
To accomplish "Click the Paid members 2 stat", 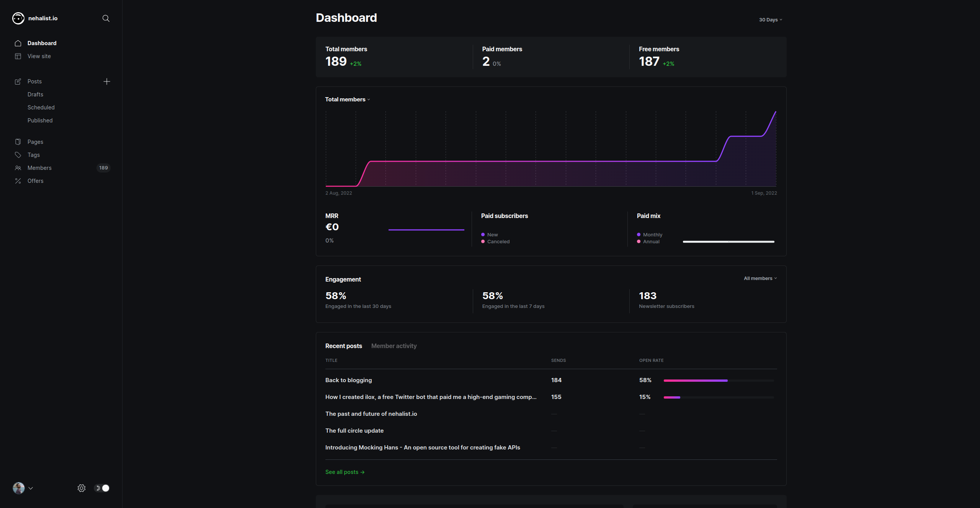I will coord(486,62).
